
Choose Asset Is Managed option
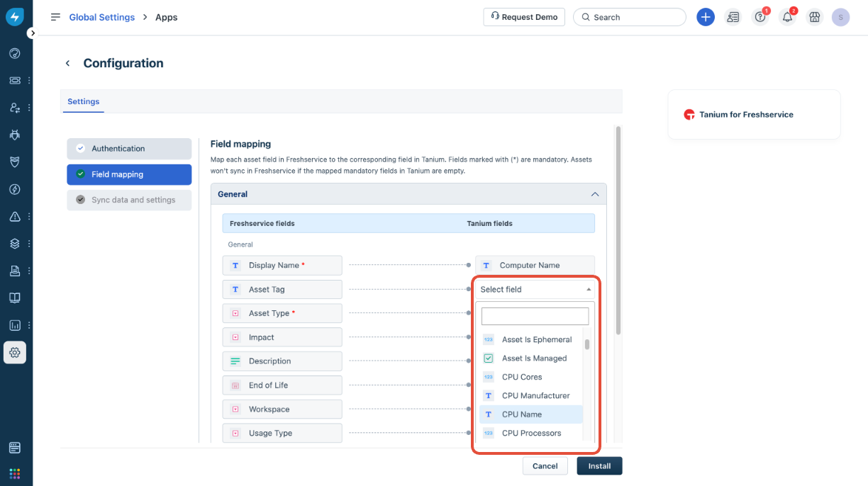(x=531, y=358)
